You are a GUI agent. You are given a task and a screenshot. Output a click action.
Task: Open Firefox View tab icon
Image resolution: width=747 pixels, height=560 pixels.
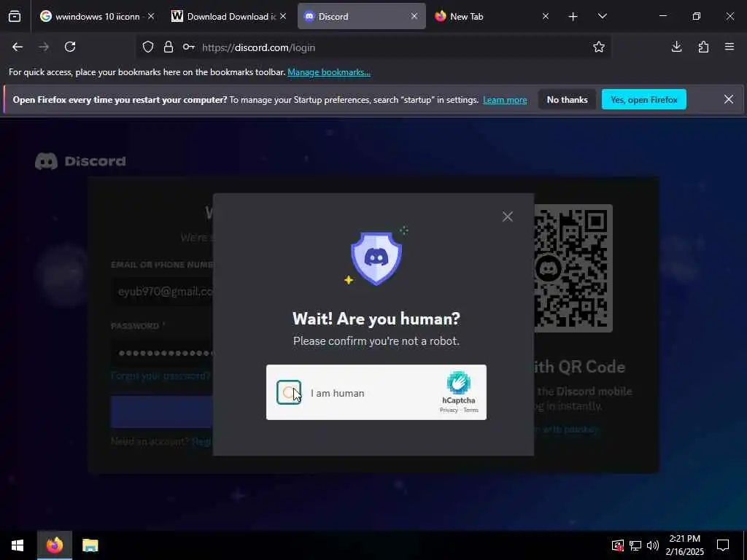[15, 17]
